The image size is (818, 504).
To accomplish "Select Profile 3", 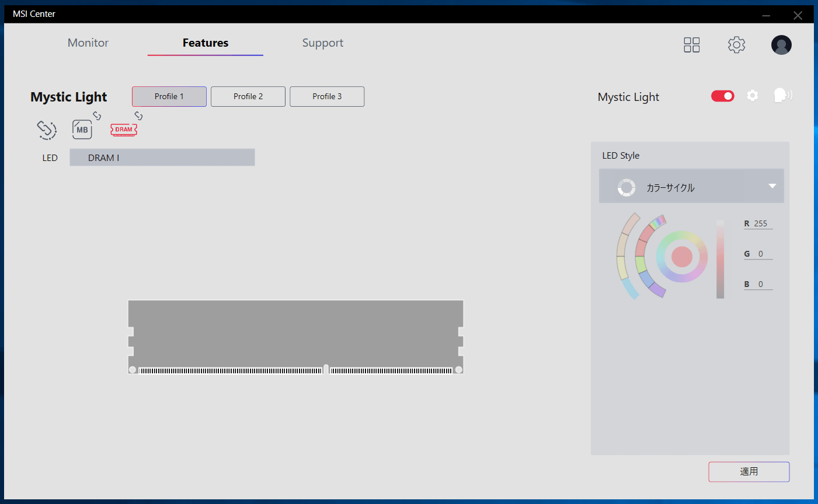I will tap(327, 96).
